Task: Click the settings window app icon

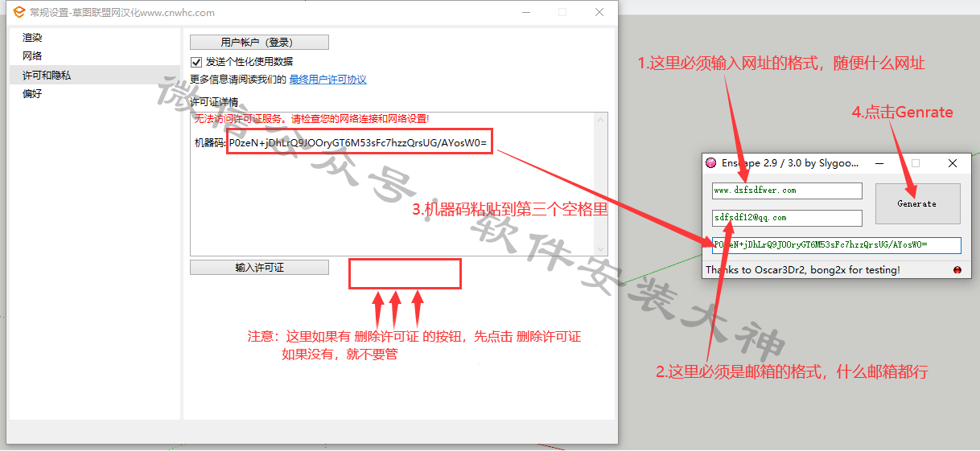Action: [18, 12]
